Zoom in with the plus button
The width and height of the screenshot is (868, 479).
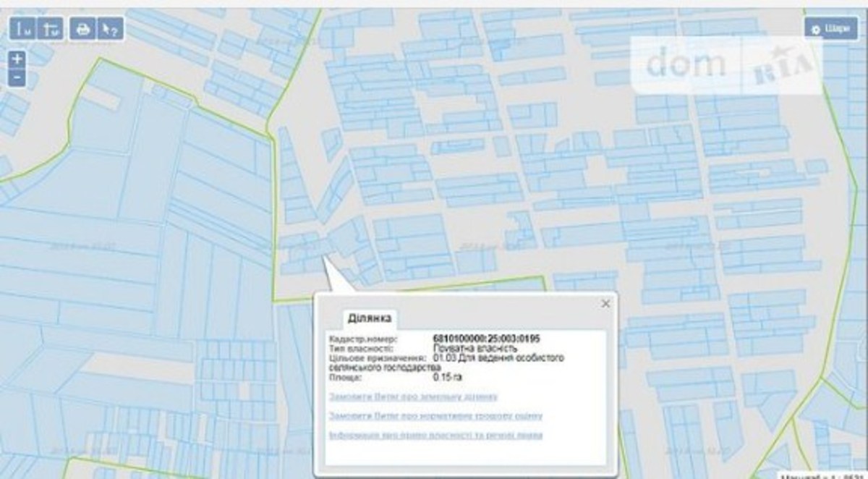[x=18, y=59]
